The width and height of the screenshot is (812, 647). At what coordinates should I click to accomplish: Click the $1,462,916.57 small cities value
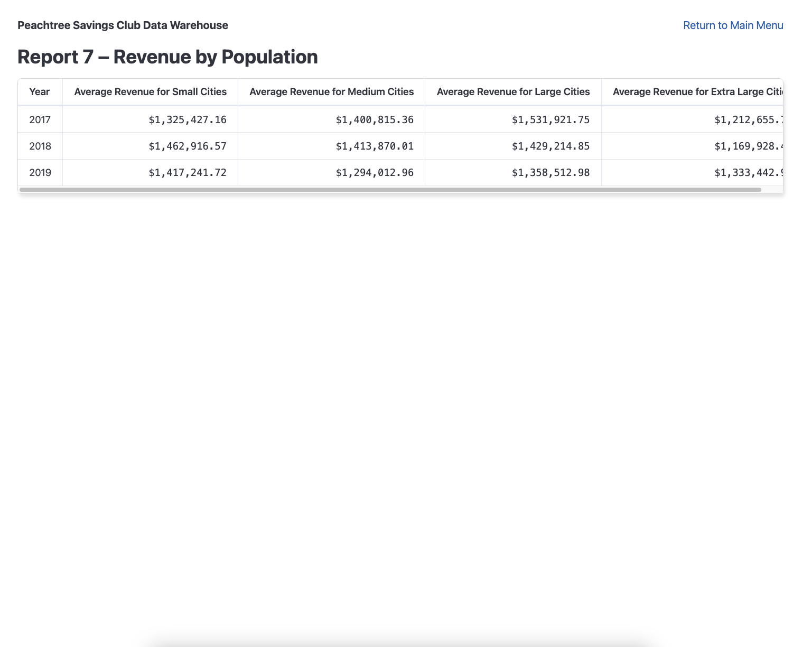pos(188,146)
